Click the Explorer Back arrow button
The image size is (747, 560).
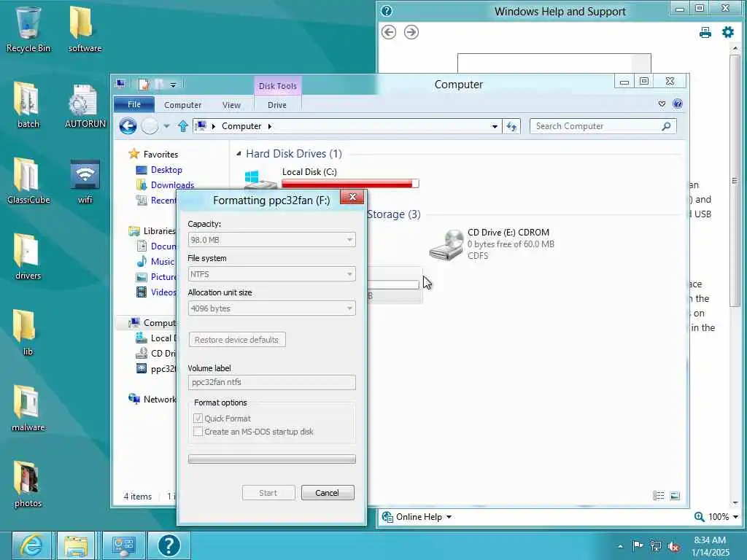pyautogui.click(x=128, y=126)
